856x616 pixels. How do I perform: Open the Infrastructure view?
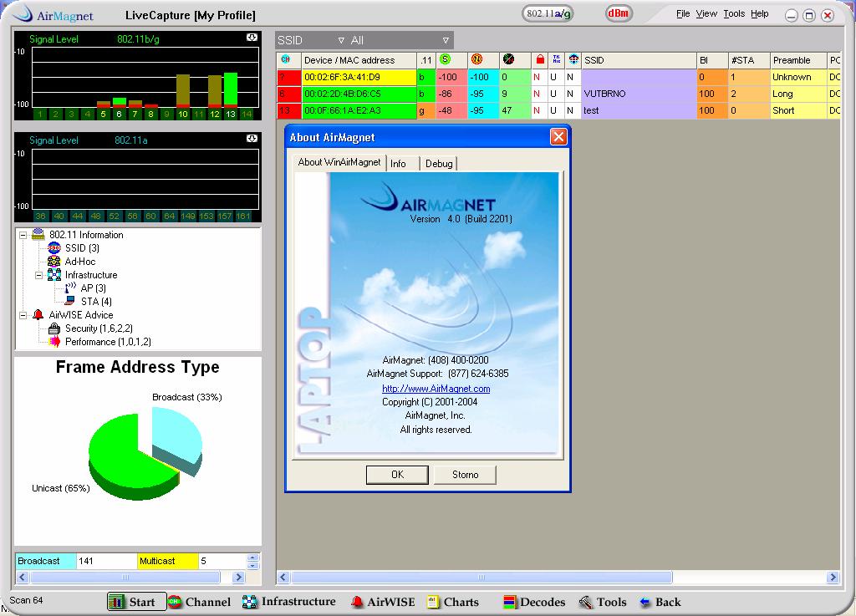[x=288, y=602]
